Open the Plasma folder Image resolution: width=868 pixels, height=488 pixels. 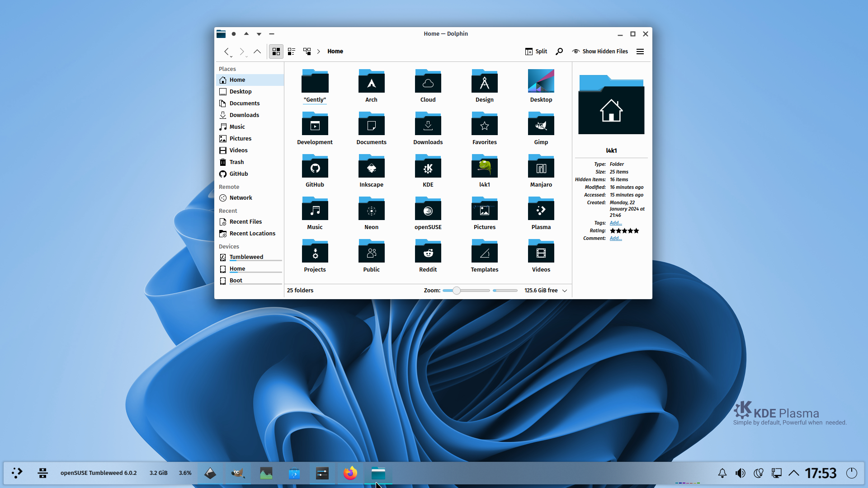pyautogui.click(x=541, y=213)
